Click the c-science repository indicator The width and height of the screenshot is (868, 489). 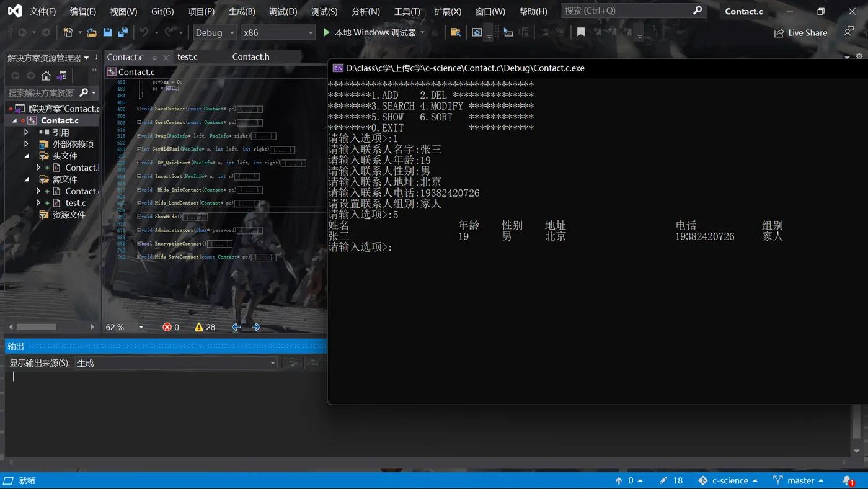728,480
